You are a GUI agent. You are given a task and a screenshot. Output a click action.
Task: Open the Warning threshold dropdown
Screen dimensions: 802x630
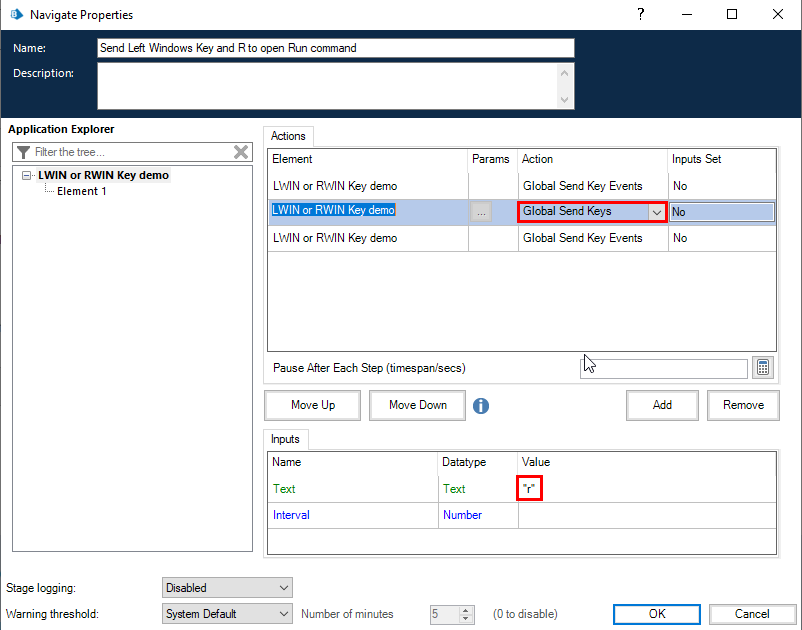[x=227, y=614]
